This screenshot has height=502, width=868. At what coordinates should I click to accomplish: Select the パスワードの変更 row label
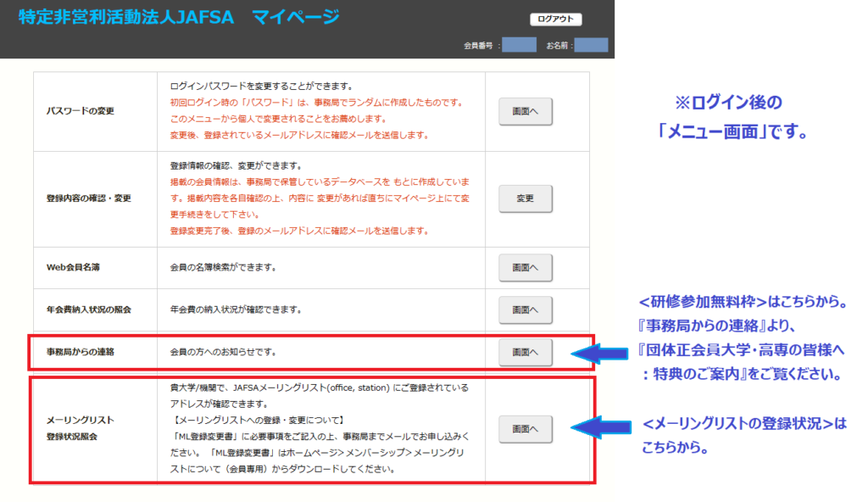(x=81, y=111)
